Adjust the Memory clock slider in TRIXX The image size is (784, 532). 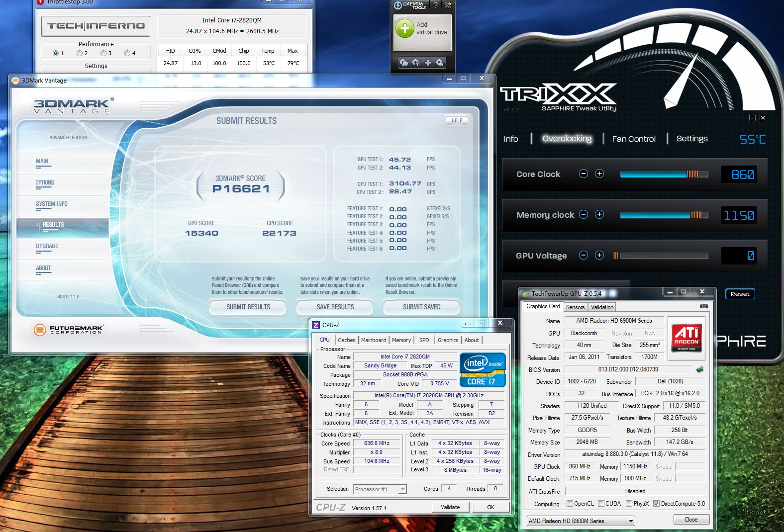click(664, 215)
